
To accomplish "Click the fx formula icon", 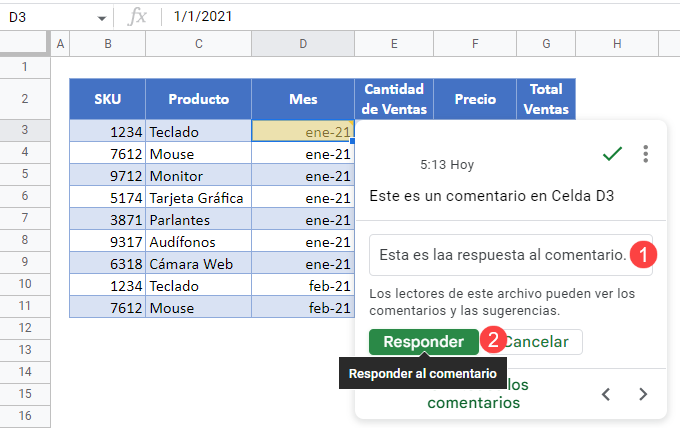I will 137,17.
